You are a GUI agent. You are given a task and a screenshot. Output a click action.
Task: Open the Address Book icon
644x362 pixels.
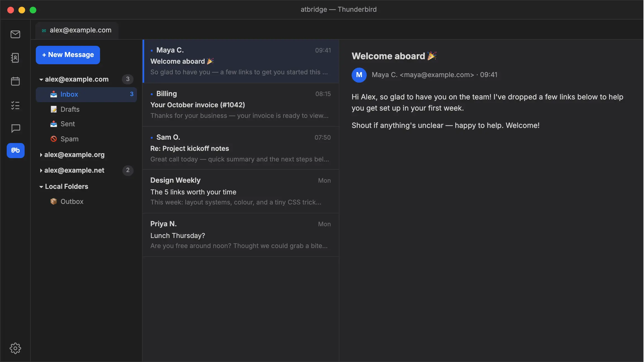coord(15,58)
